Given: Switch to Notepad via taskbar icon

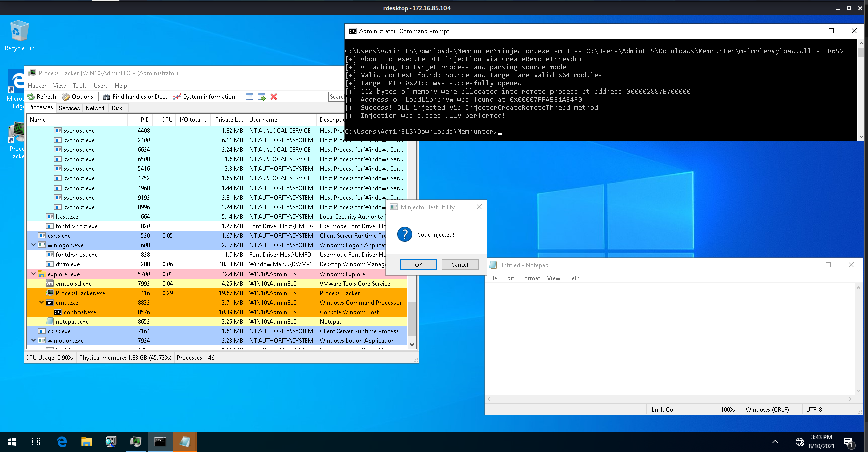Looking at the screenshot, I should click(x=185, y=442).
